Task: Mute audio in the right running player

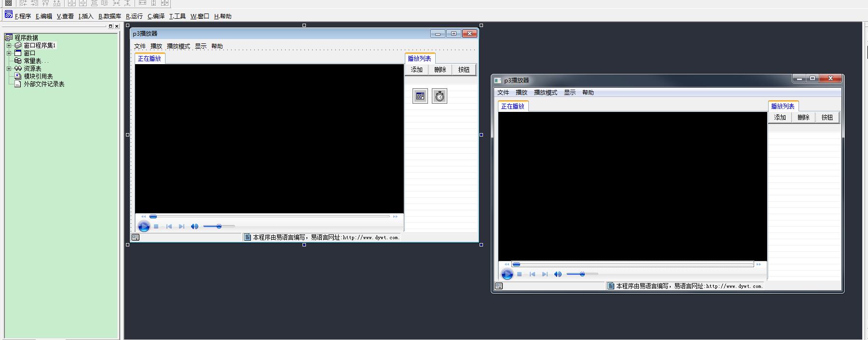Action: coord(558,274)
